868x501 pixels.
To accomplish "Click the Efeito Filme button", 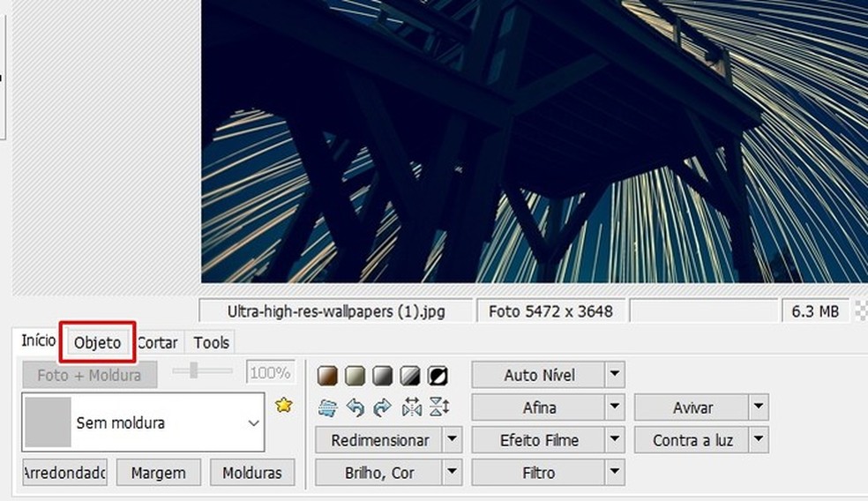I will point(539,441).
